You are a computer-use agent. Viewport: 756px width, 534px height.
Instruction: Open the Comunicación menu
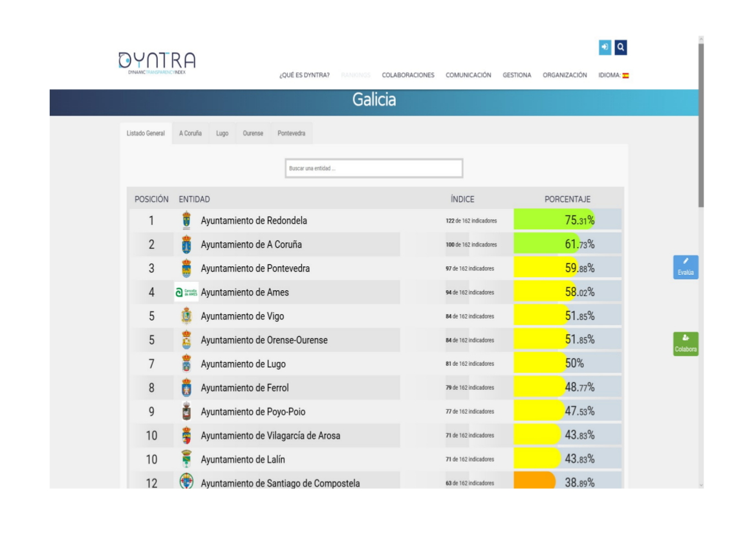pos(468,75)
